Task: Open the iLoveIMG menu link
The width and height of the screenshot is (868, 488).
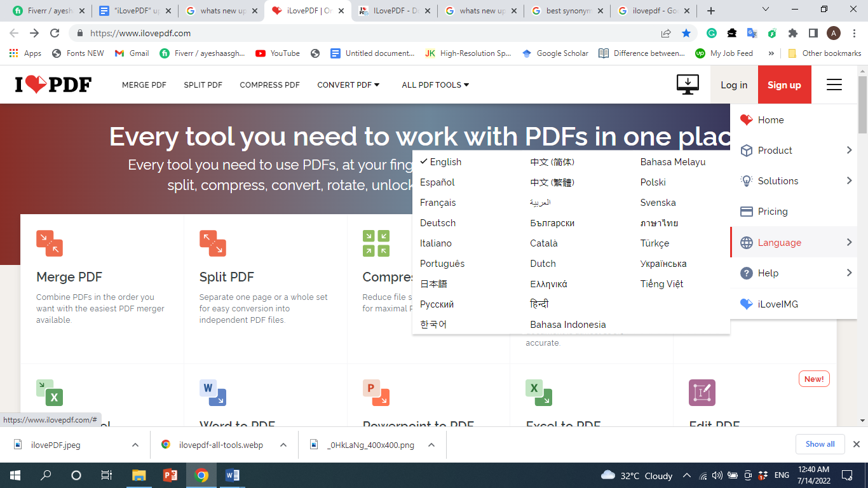Action: pyautogui.click(x=778, y=304)
